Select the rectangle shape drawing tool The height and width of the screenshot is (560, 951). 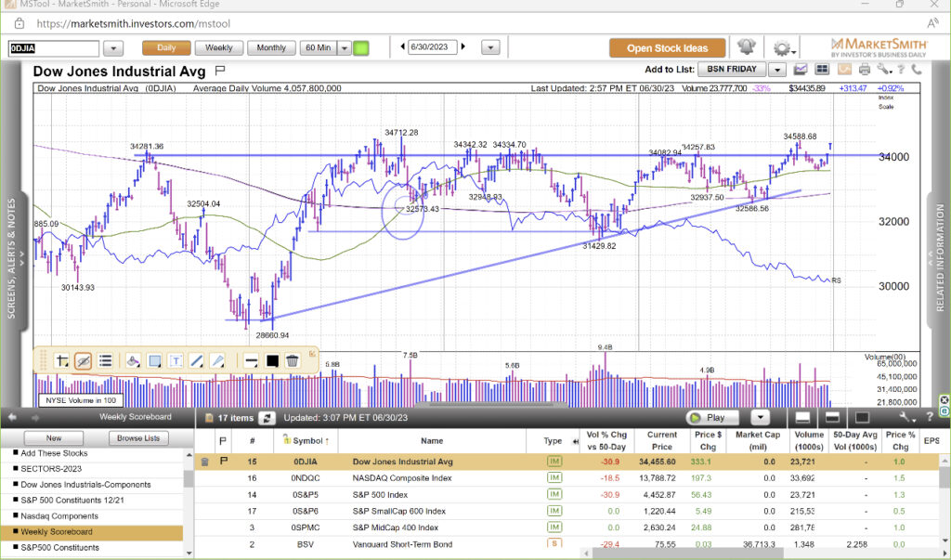154,361
